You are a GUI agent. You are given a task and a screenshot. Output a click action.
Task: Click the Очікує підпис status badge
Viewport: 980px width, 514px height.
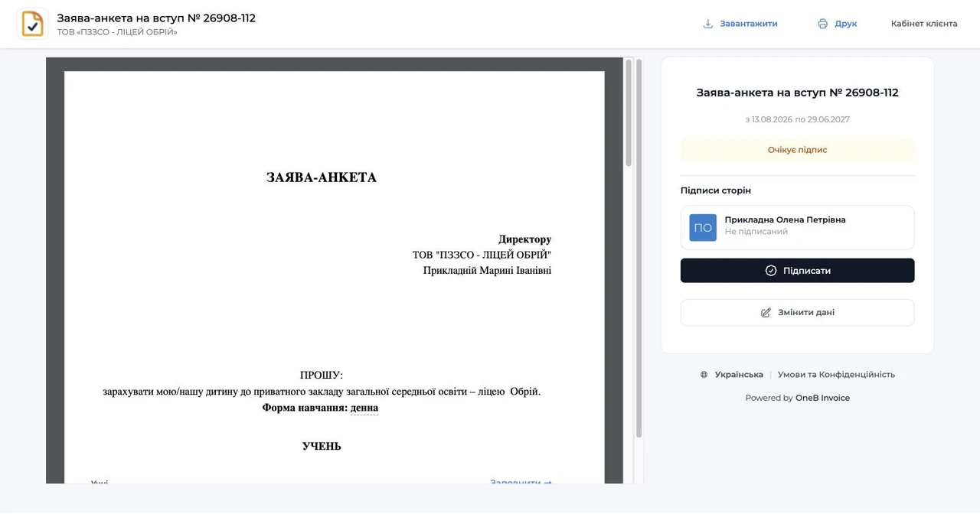point(797,150)
